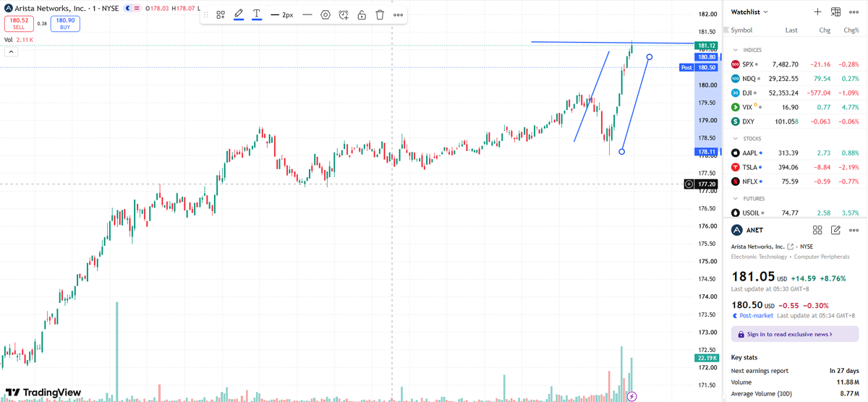Click the Arista Networks logo in chart title
868x402 pixels.
9,8
